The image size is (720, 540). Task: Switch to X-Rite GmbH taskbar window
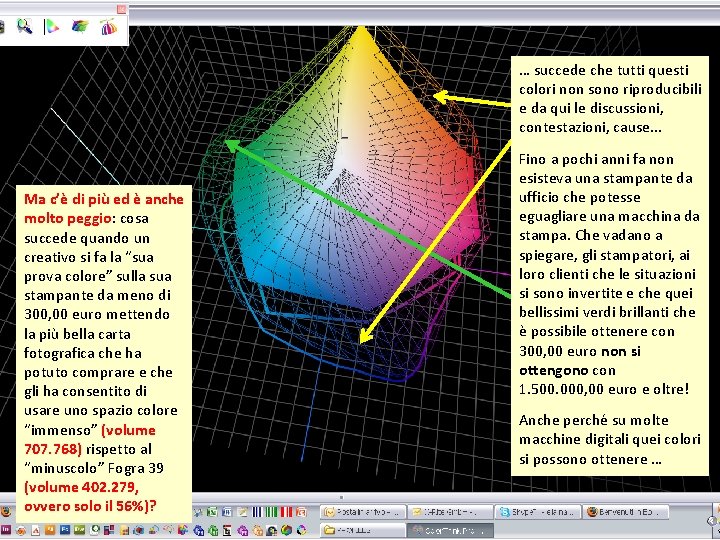pos(450,512)
